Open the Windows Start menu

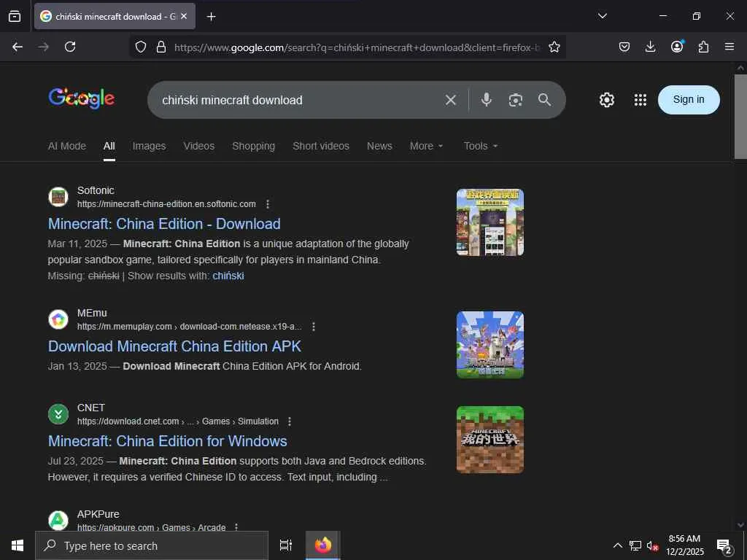point(18,545)
